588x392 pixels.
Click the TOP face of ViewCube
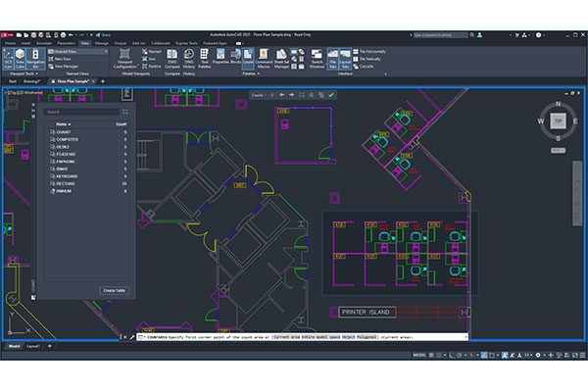click(557, 122)
